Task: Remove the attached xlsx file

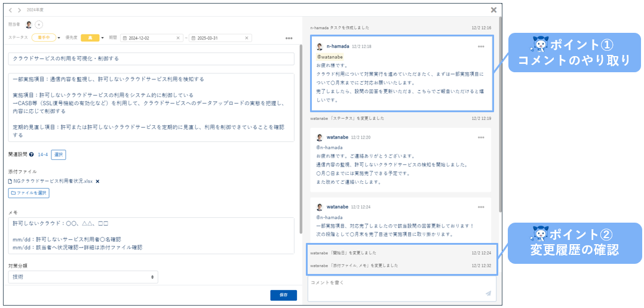Action: (x=97, y=181)
